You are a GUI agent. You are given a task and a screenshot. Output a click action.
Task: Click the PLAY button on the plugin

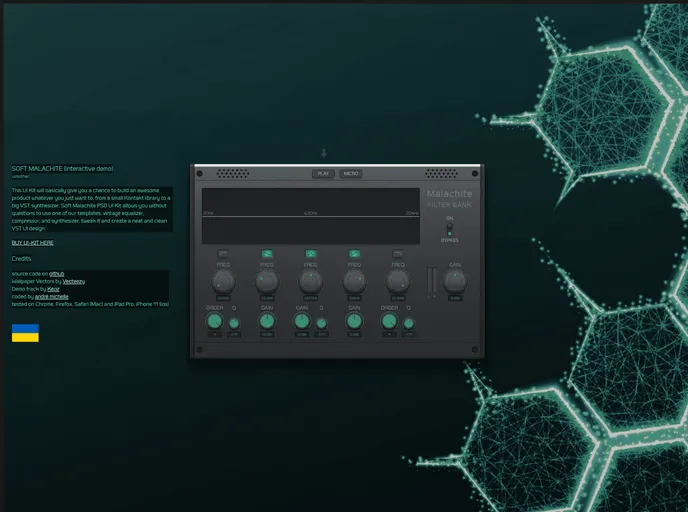pyautogui.click(x=323, y=174)
